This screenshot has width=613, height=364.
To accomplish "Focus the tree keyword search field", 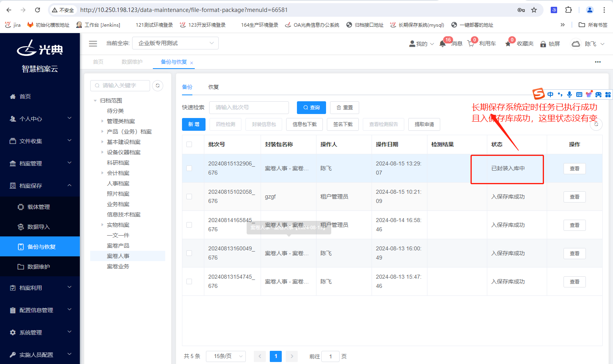I will [x=120, y=86].
